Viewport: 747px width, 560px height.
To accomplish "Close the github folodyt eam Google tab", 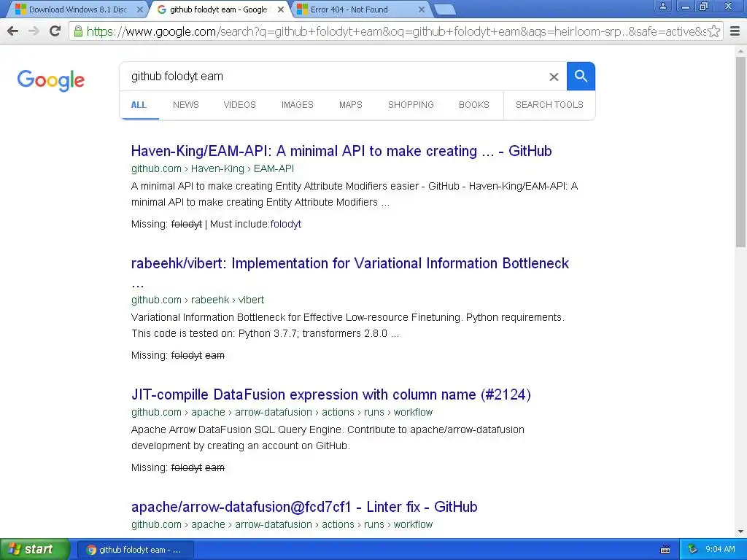I will coord(281,9).
